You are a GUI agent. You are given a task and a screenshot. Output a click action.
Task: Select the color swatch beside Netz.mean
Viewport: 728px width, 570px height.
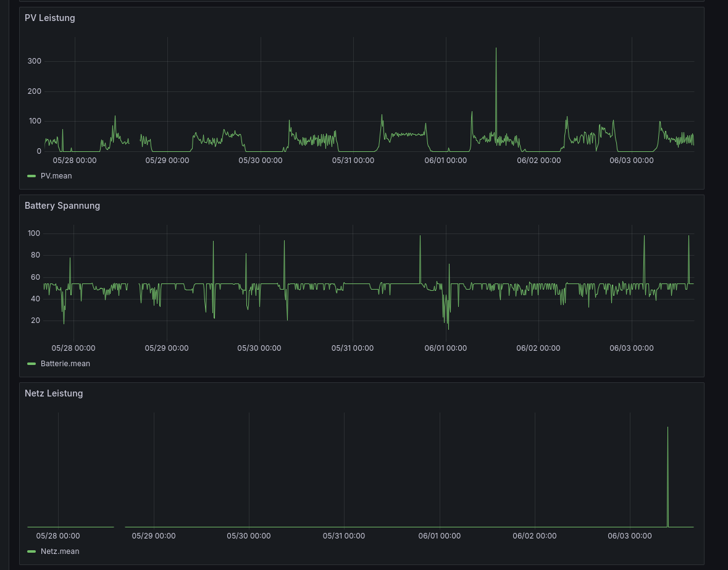coord(31,551)
